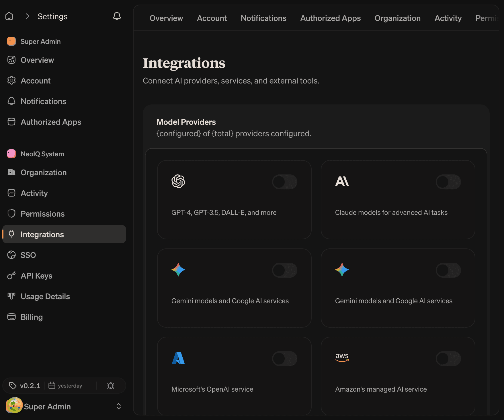Click the version tag icon beside v0.2.1
Screen dimensions: 504x420
13,386
